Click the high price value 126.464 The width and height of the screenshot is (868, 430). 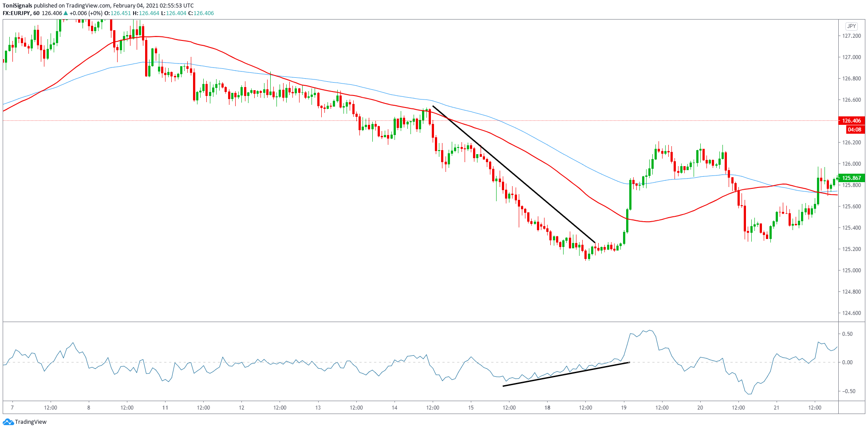[149, 13]
